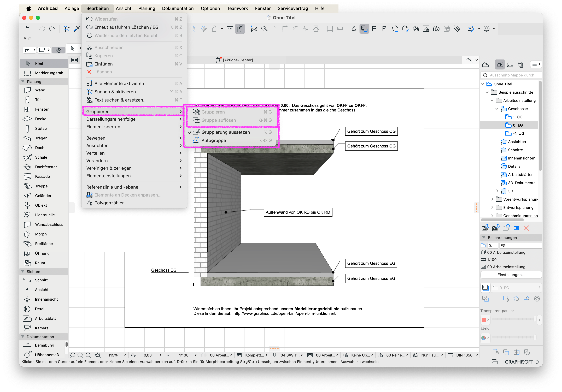Select the Fassade tool
The width and height of the screenshot is (562, 392).
[x=44, y=176]
